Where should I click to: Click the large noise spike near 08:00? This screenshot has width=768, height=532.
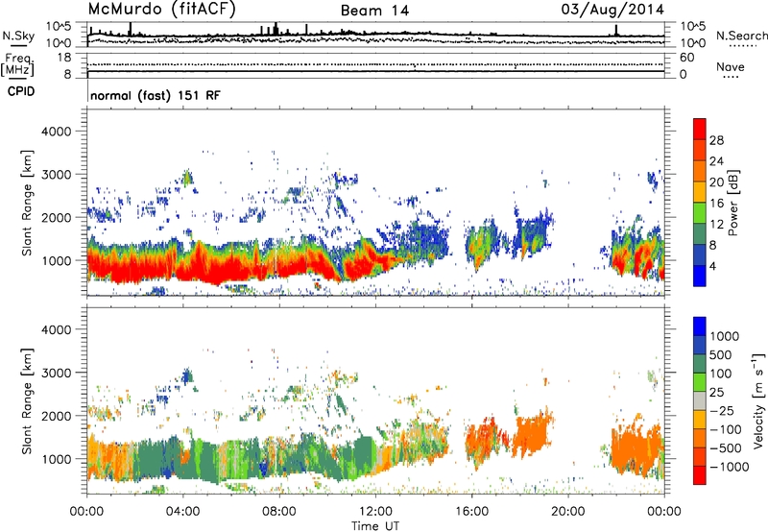pyautogui.click(x=276, y=29)
